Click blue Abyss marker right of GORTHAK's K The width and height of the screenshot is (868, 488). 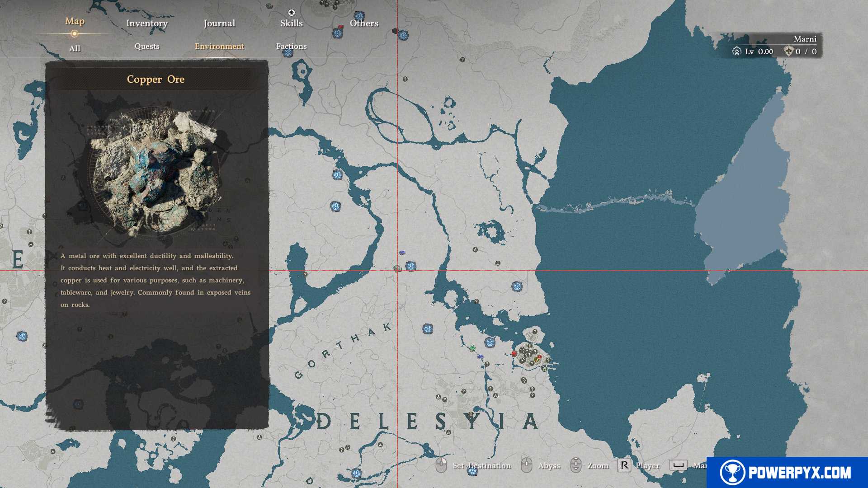pyautogui.click(x=428, y=329)
